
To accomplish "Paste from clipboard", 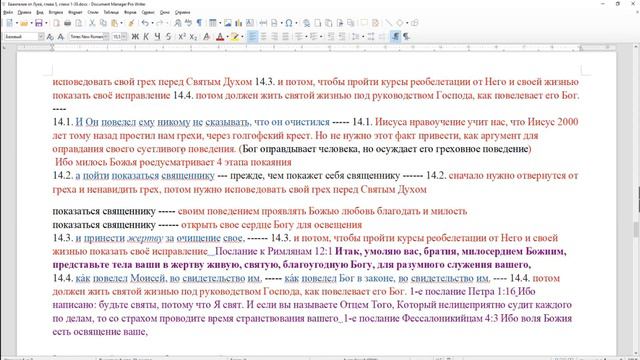I will point(114,23).
